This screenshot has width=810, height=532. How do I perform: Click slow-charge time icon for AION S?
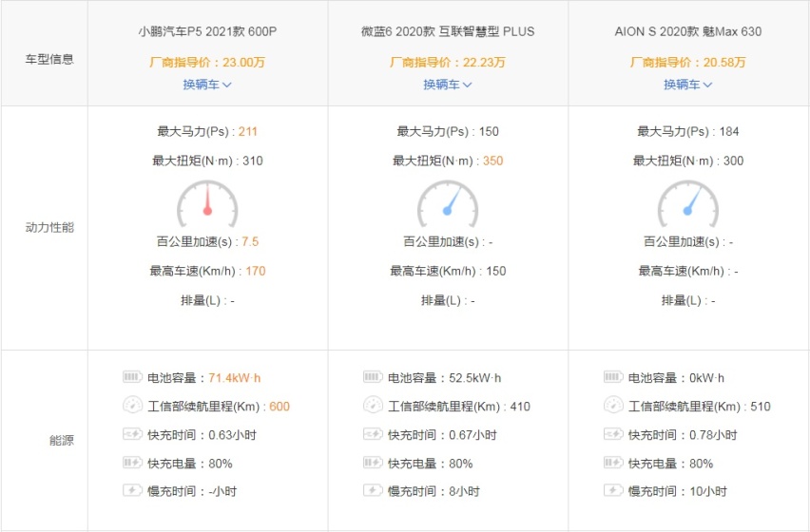tap(613, 490)
